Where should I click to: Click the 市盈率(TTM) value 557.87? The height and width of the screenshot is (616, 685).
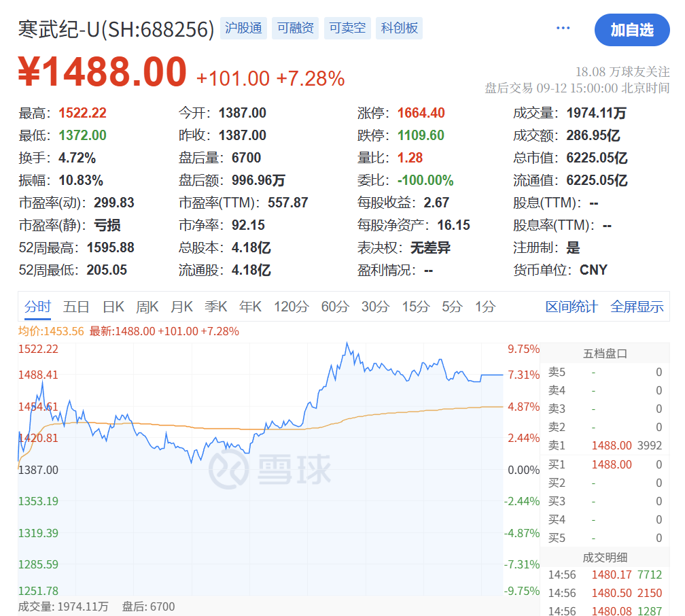288,203
